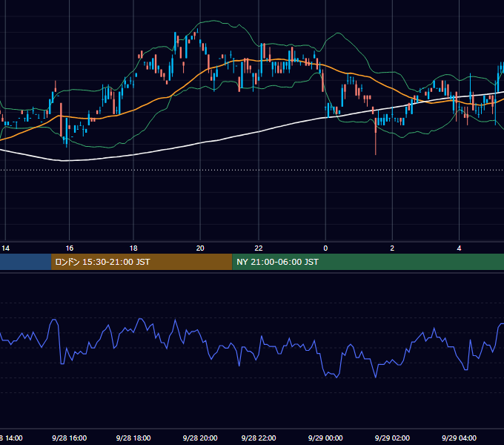
Task: Click the ロンドン 15:30-21:00 JST session bar
Action: 142,262
